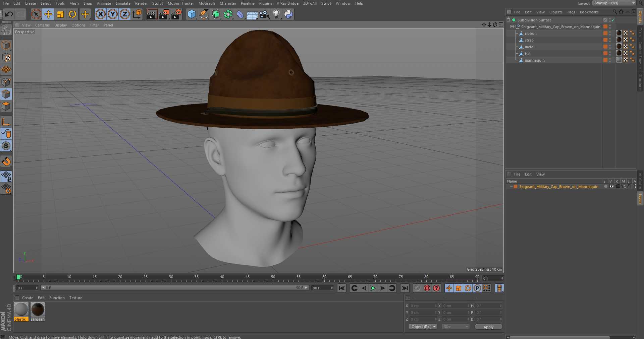This screenshot has width=644, height=339.
Task: Click the Python script icon
Action: tap(288, 14)
